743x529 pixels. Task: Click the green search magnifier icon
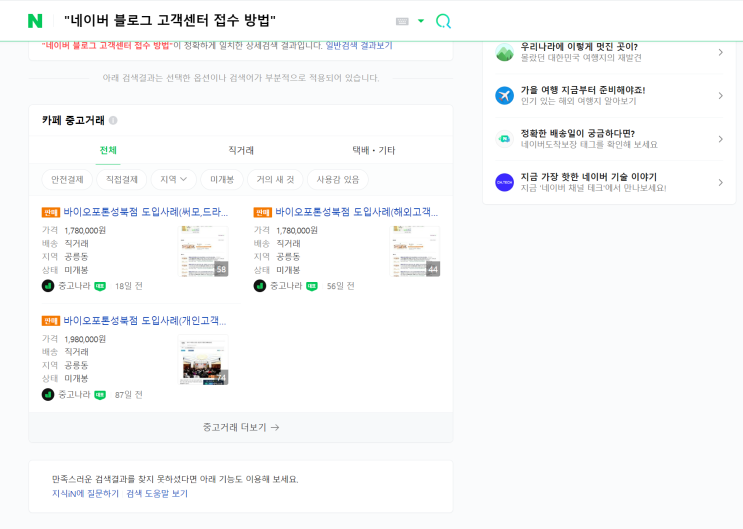(x=443, y=21)
